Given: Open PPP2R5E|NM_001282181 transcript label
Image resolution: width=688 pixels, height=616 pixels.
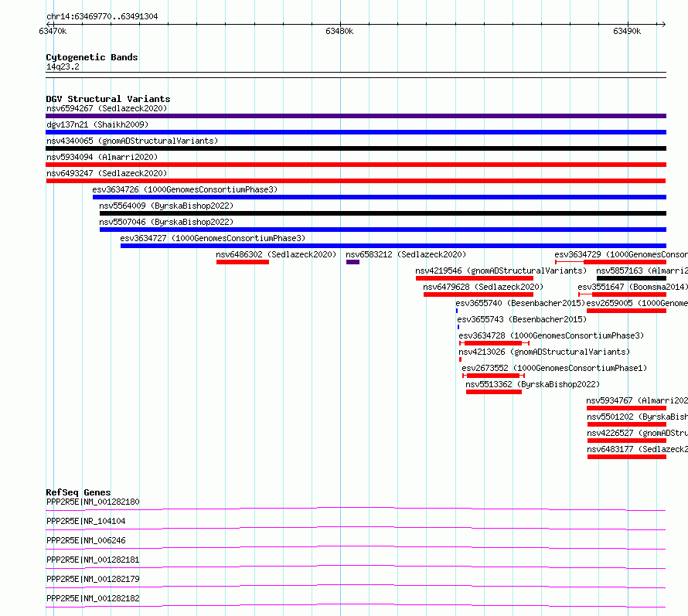Looking at the screenshot, I should tap(93, 560).
